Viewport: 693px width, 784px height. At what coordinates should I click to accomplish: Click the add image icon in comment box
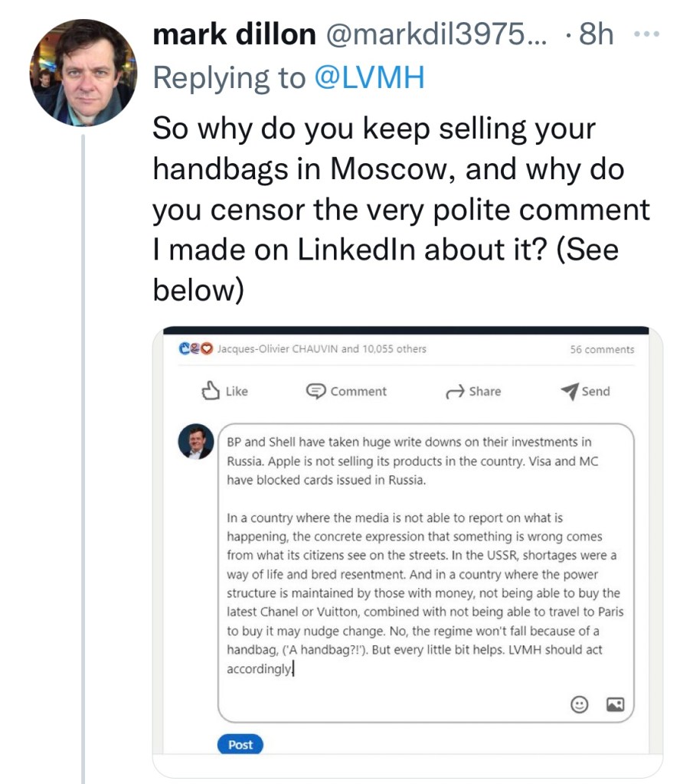615,704
